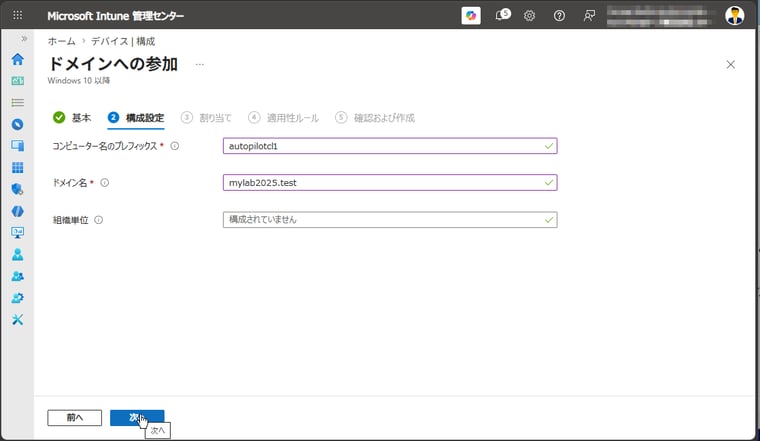
Task: Open All services list icon
Action: [x=17, y=102]
